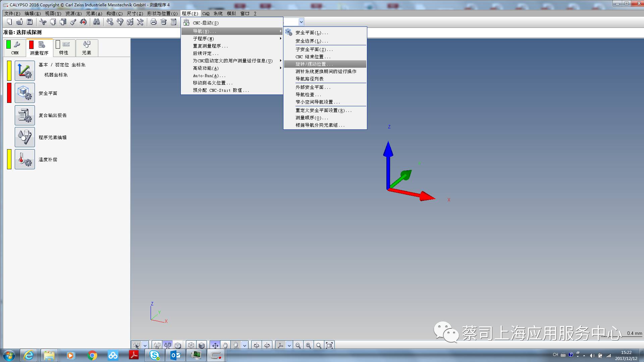Screen dimensions: 644x362
Task: Open Chrome from the Windows taskbar
Action: tap(92, 355)
